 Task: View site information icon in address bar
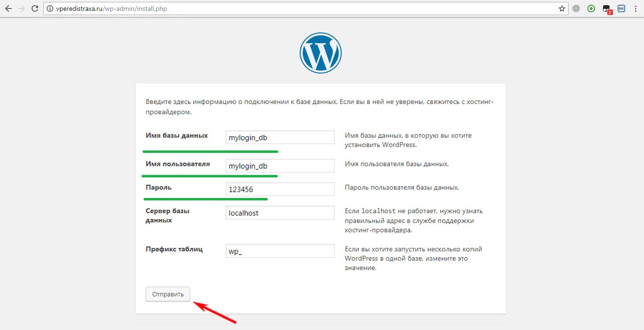(x=50, y=8)
